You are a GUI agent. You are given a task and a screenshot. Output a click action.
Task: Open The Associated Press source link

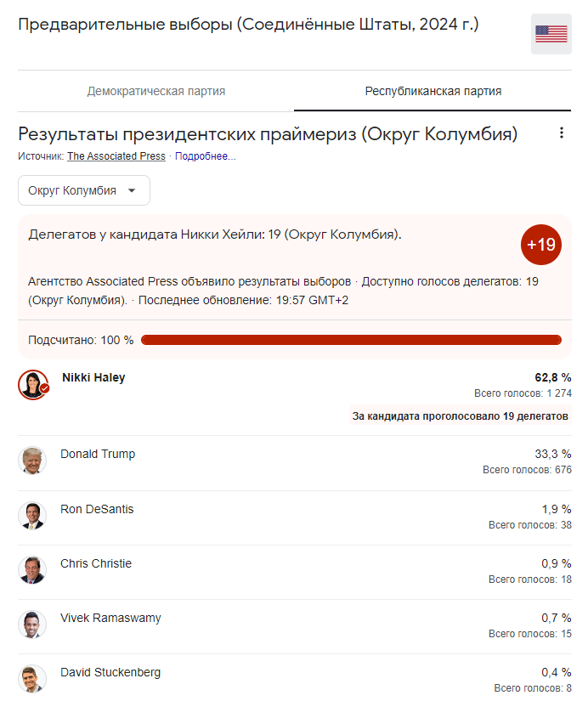click(x=116, y=156)
